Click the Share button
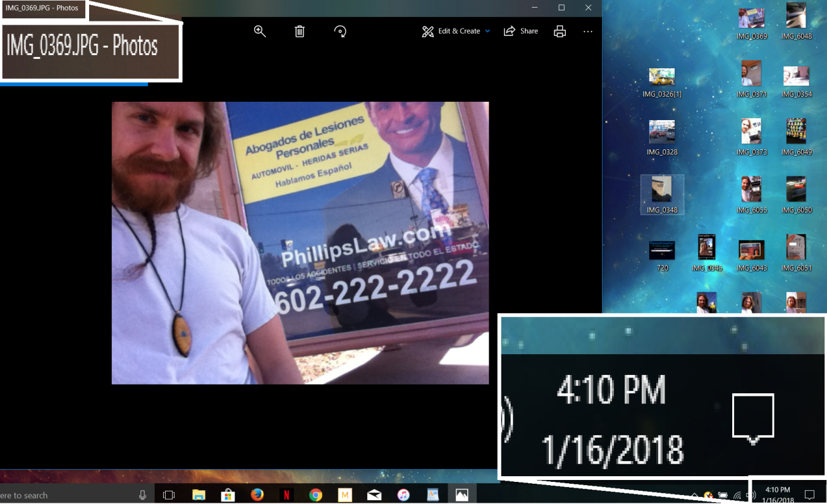 [521, 31]
